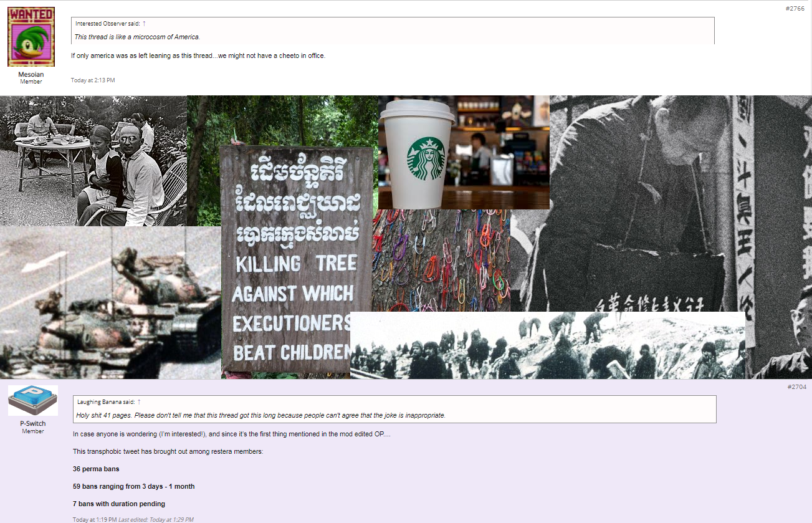Click the black-and-white garden table photo
Image resolution: width=812 pixels, height=523 pixels.
pyautogui.click(x=93, y=161)
